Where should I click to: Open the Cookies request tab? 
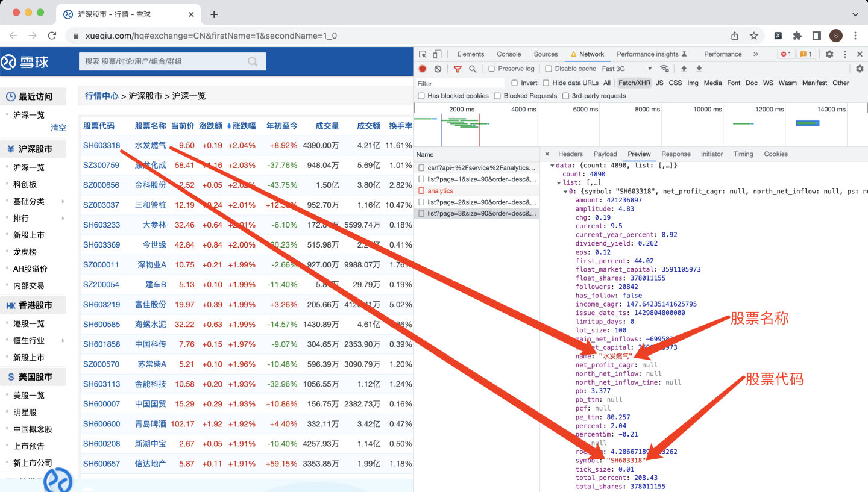coord(776,154)
